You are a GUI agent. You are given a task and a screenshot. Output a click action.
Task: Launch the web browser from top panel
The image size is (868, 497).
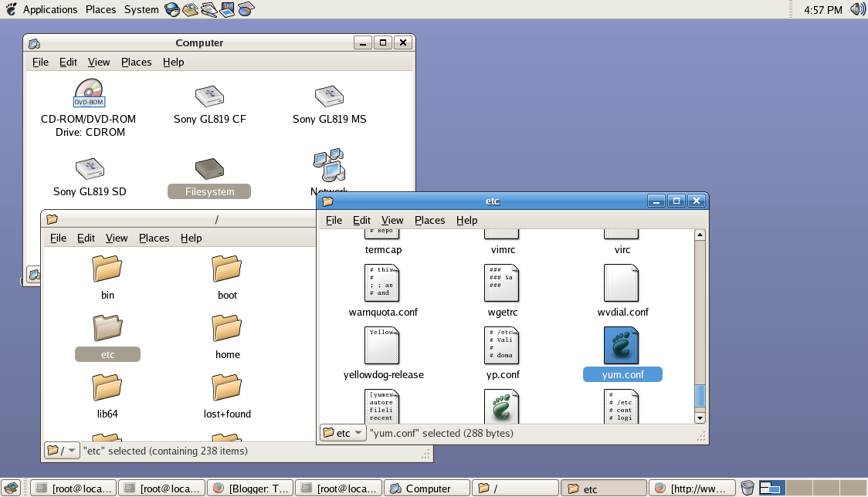coord(172,9)
